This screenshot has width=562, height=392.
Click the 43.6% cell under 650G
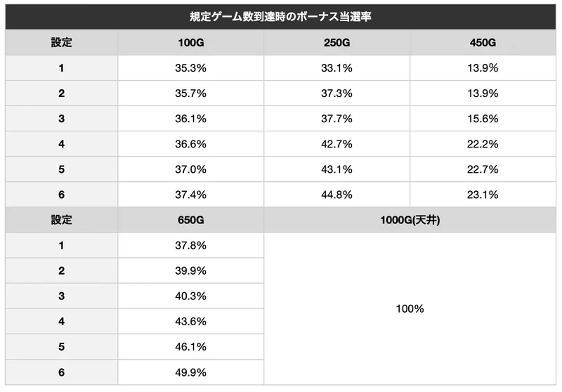tap(190, 322)
